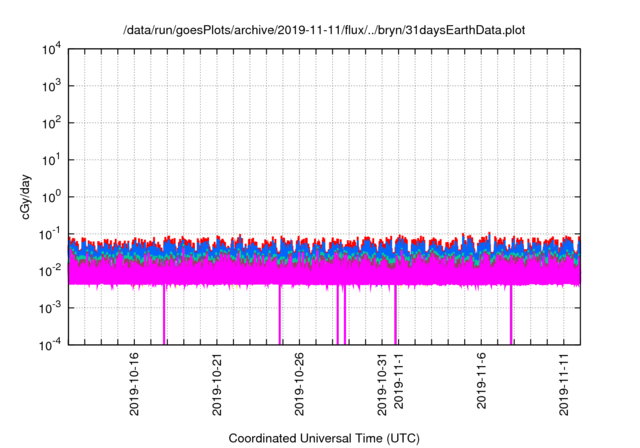The width and height of the screenshot is (640, 448).
Task: Select the '2019-11-11' date tick label
Action: (564, 384)
